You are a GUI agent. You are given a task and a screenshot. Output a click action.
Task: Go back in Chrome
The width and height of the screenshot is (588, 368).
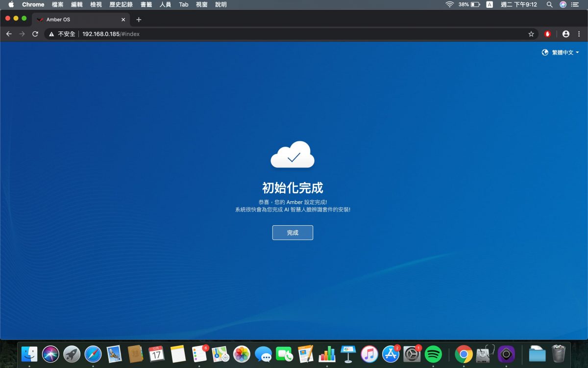9,34
